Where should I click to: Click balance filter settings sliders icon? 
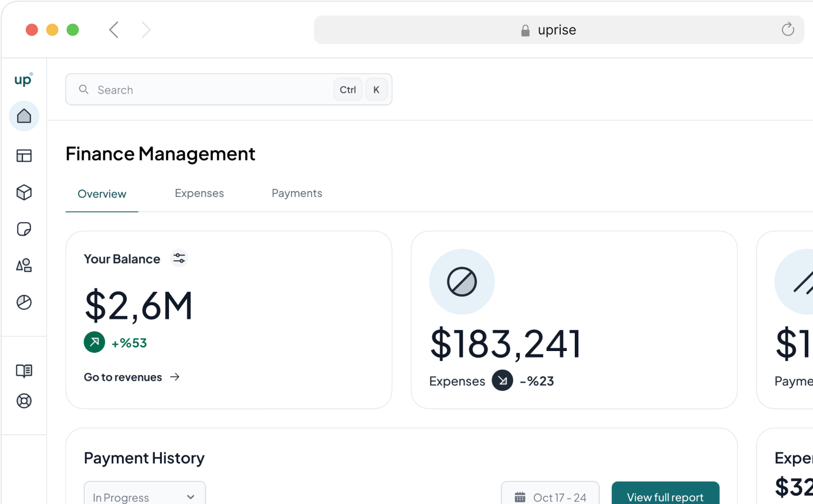179,258
